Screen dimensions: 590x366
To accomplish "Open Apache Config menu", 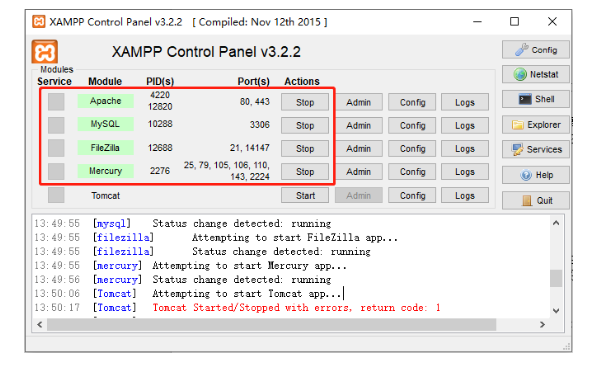I will tap(412, 102).
